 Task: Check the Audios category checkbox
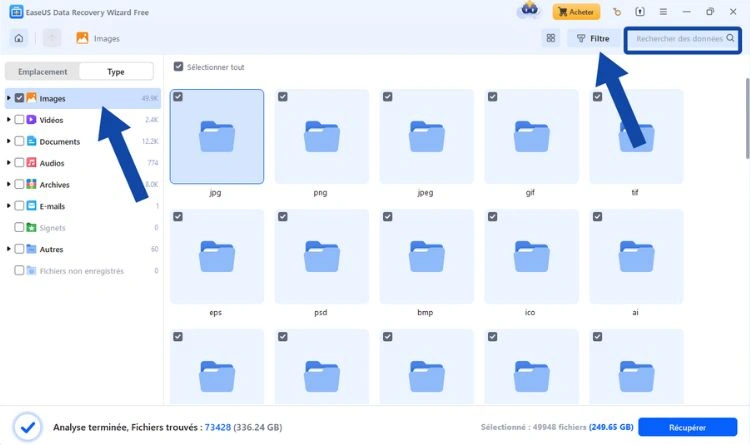coord(19,163)
